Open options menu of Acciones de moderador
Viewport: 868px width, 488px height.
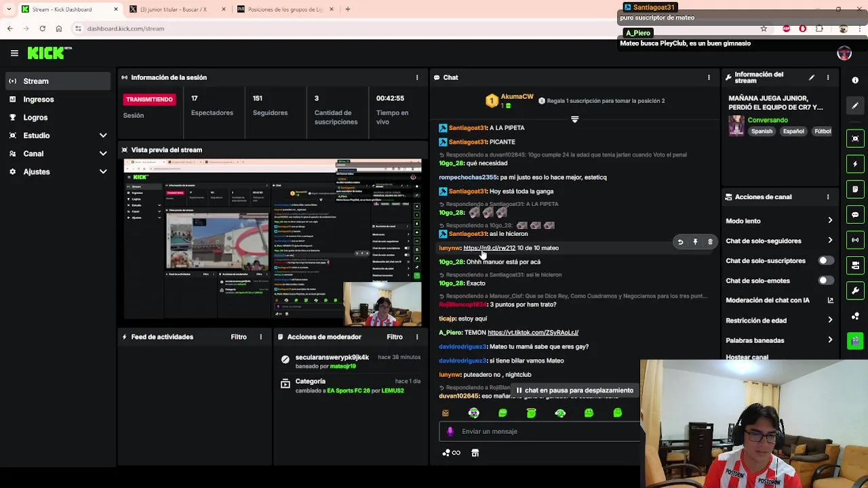(x=417, y=337)
